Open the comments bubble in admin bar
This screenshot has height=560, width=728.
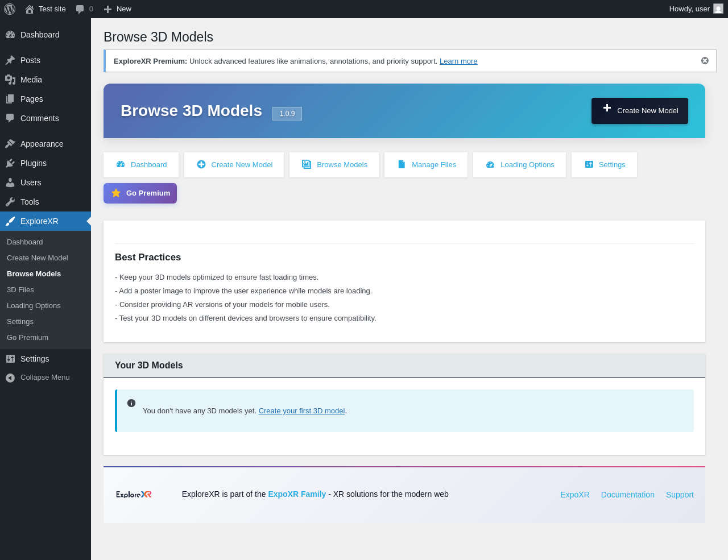click(80, 9)
